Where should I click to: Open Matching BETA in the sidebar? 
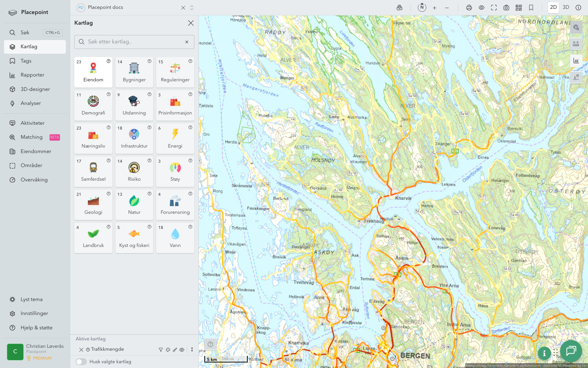(x=35, y=137)
